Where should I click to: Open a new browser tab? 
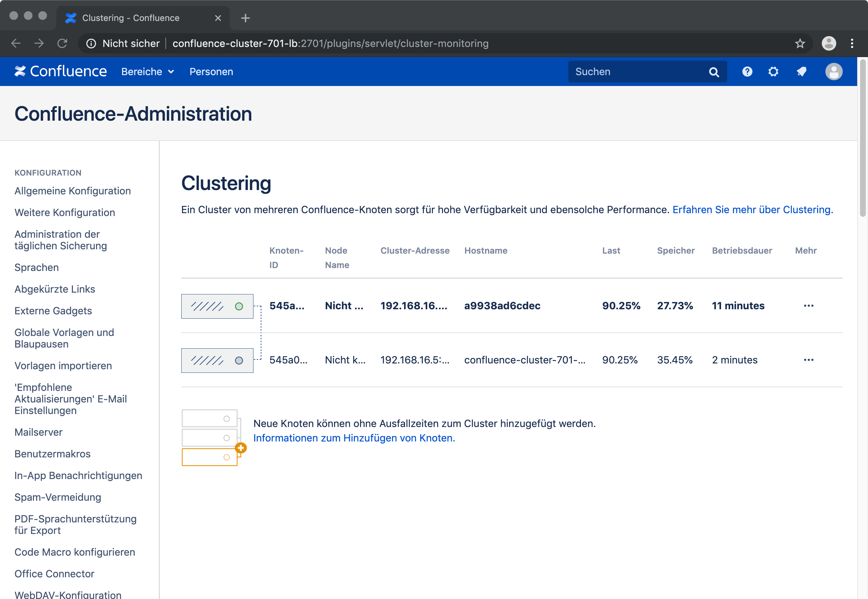tap(245, 18)
